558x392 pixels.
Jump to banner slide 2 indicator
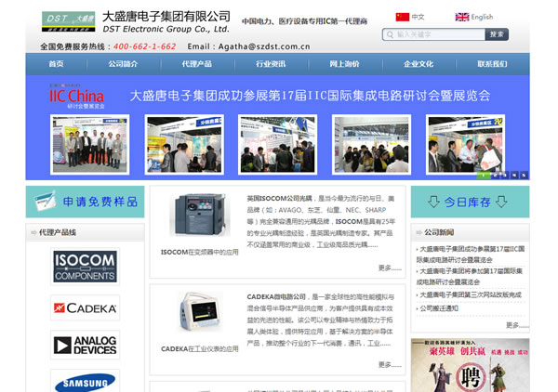(498, 174)
